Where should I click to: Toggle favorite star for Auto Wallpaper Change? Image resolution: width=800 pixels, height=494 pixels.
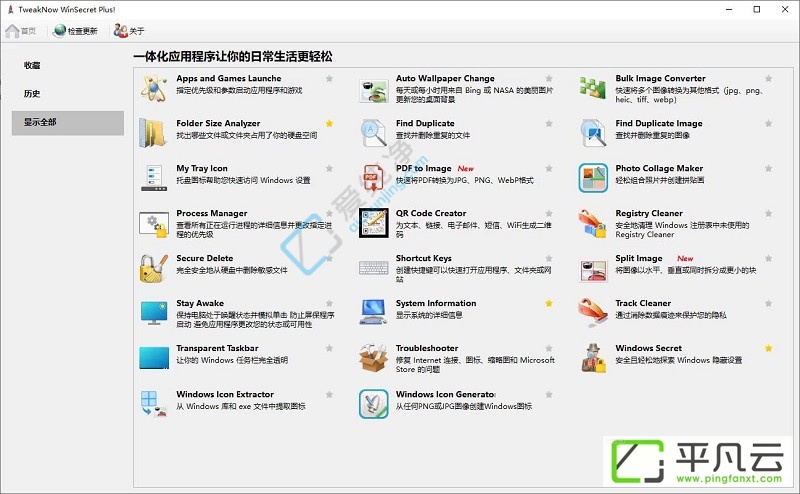(549, 78)
